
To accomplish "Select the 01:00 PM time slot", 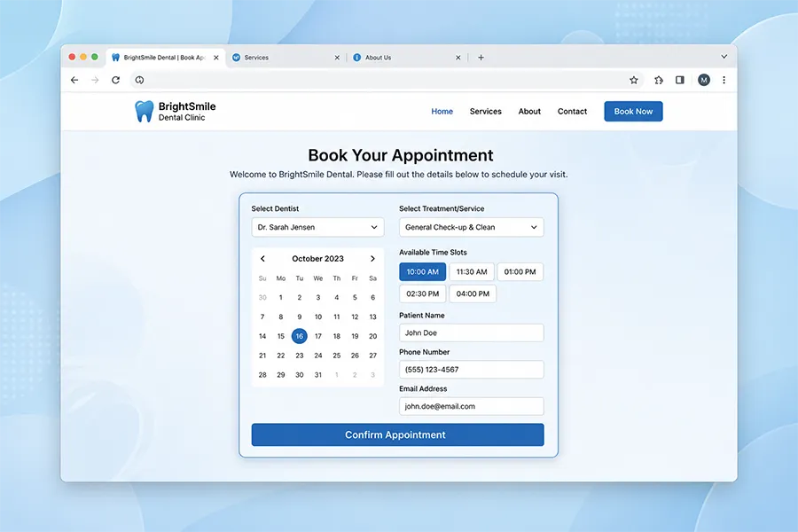I will tap(520, 272).
